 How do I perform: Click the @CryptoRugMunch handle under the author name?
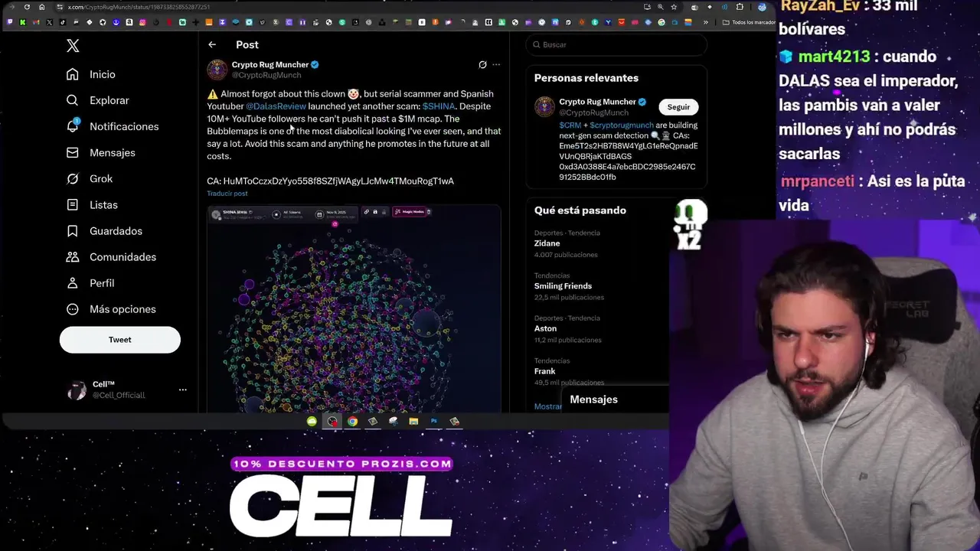[x=266, y=75]
